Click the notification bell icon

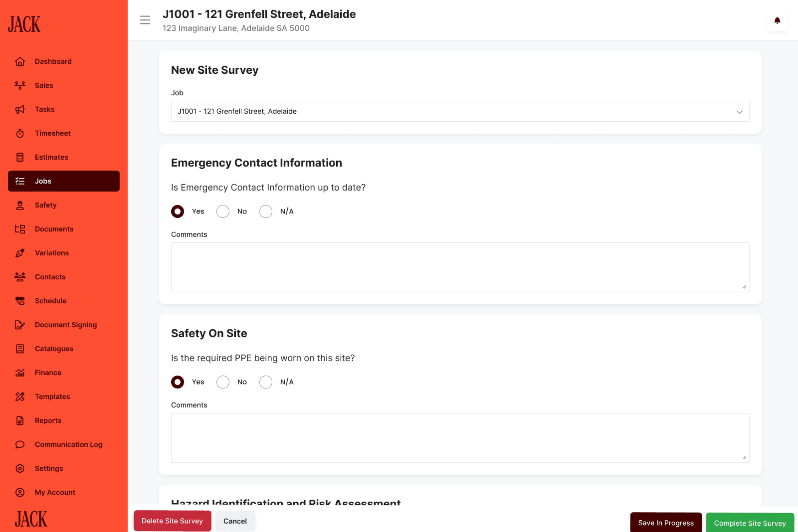777,21
